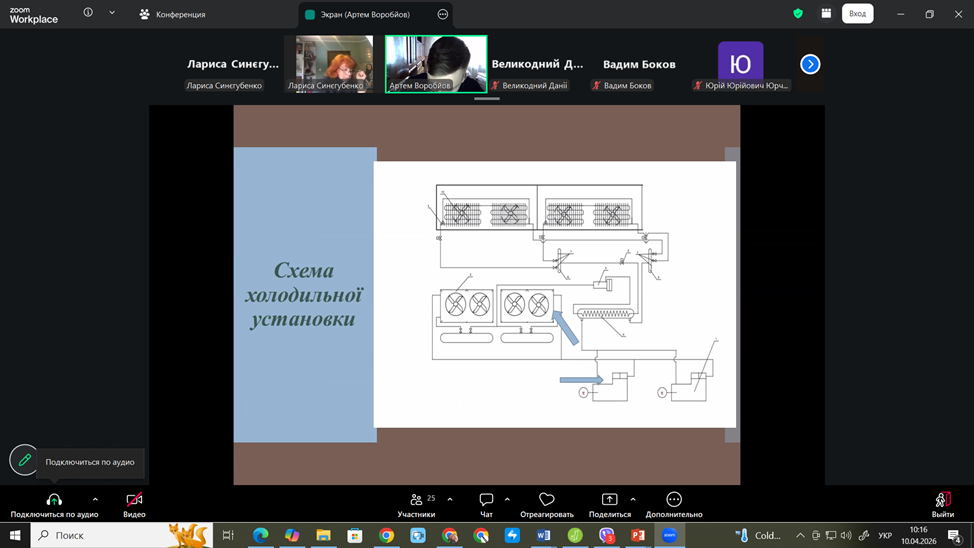Expand audio options arrow next to headphones
The width and height of the screenshot is (974, 548).
pyautogui.click(x=95, y=499)
